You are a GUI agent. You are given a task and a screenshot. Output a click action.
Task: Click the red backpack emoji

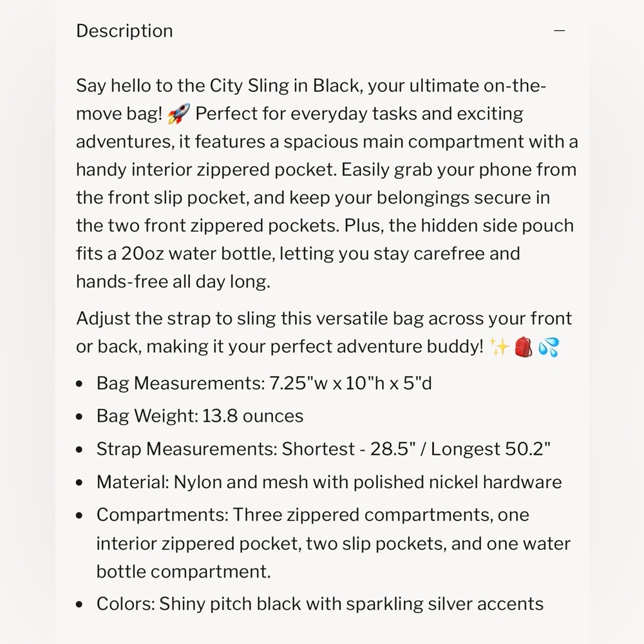coord(524,347)
